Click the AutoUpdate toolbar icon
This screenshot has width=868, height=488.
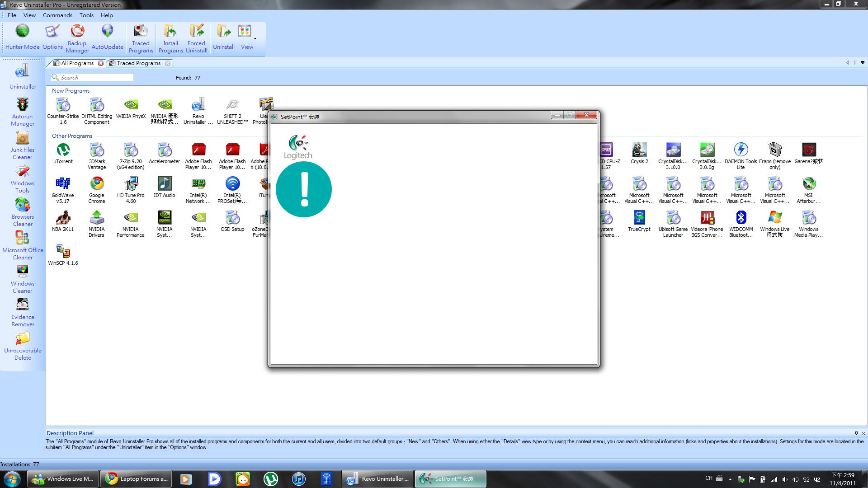tap(107, 37)
